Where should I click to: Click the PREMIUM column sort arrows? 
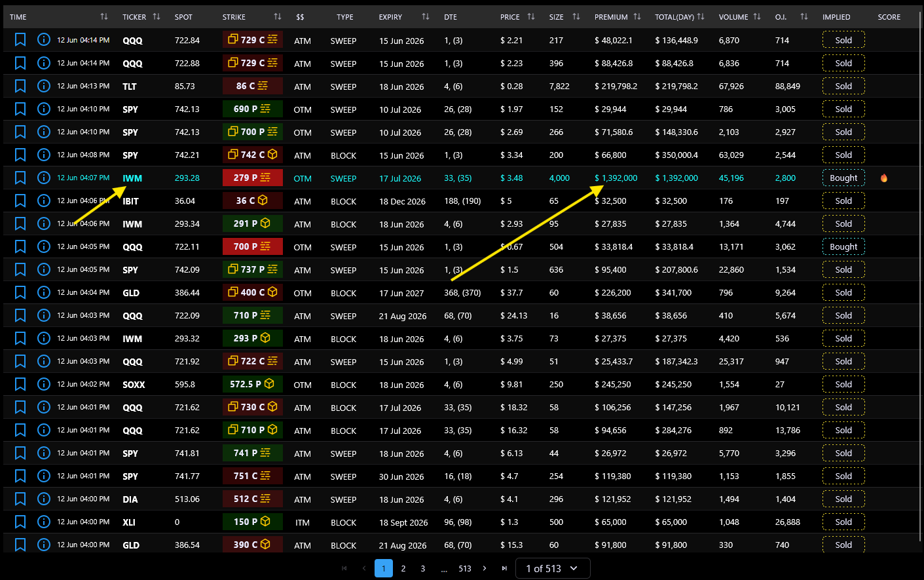click(637, 17)
